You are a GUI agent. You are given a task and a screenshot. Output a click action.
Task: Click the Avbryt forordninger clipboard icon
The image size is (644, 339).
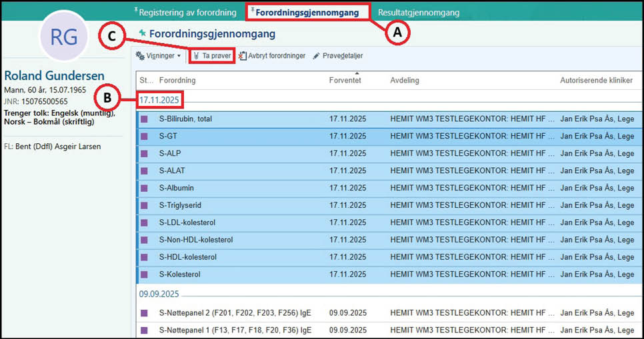243,56
